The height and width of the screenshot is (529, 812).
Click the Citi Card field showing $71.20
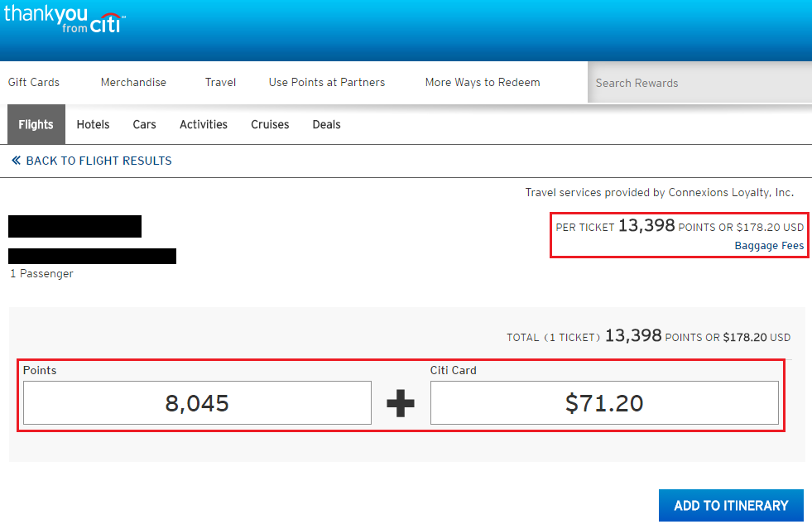(x=604, y=403)
